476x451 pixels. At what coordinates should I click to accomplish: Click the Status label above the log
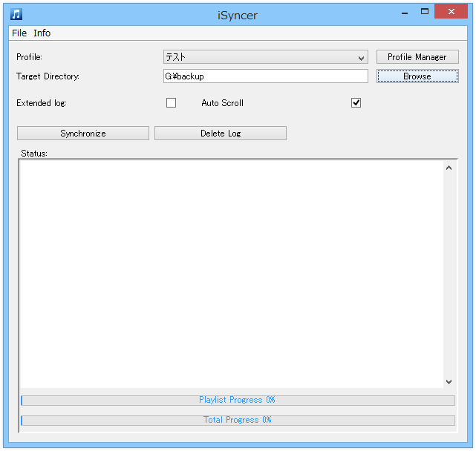[x=34, y=154]
